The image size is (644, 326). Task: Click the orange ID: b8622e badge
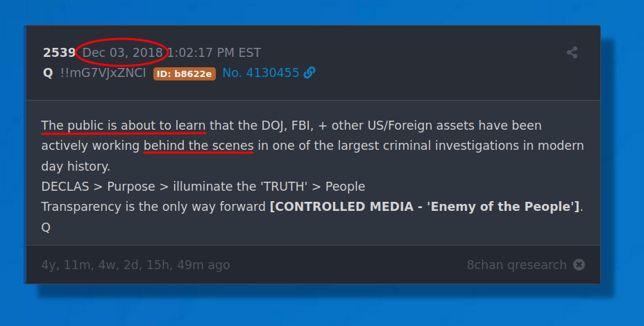point(185,74)
